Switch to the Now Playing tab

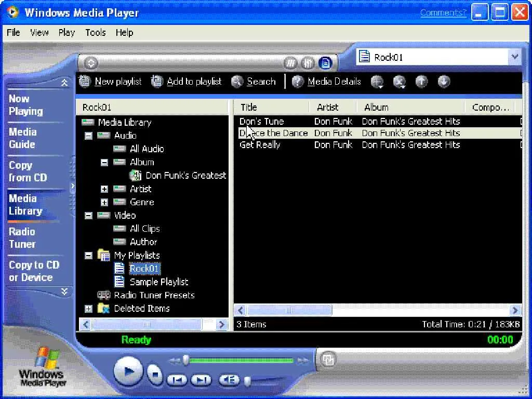[26, 105]
